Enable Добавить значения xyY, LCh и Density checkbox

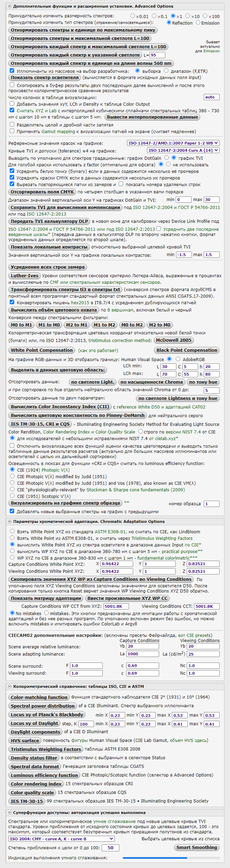12,104
